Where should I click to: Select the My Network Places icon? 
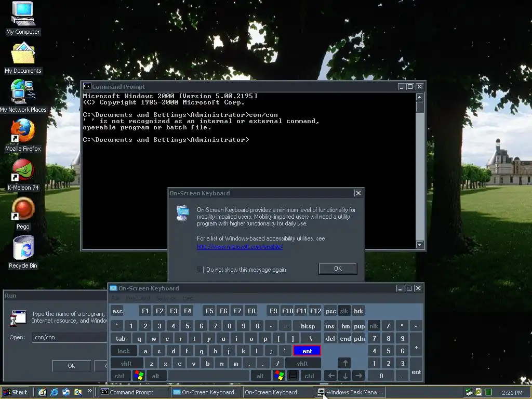coord(23,96)
